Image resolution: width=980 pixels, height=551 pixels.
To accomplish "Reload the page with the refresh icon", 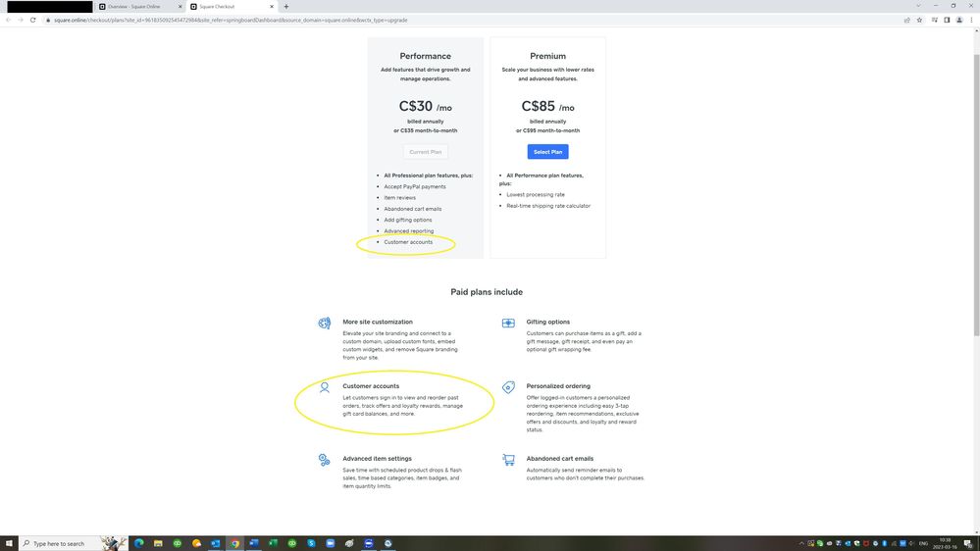I will (32, 20).
